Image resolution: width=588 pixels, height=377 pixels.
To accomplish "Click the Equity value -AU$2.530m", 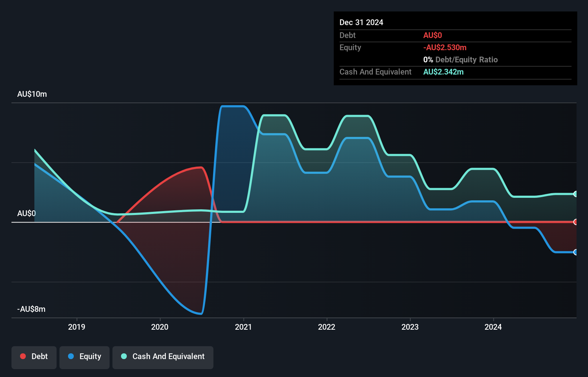I will (x=445, y=47).
